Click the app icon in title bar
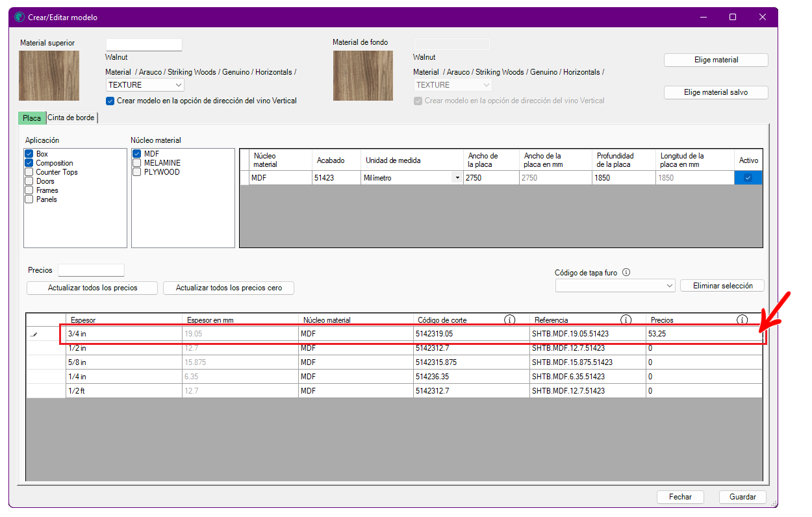This screenshot has height=517, width=812. [x=19, y=18]
